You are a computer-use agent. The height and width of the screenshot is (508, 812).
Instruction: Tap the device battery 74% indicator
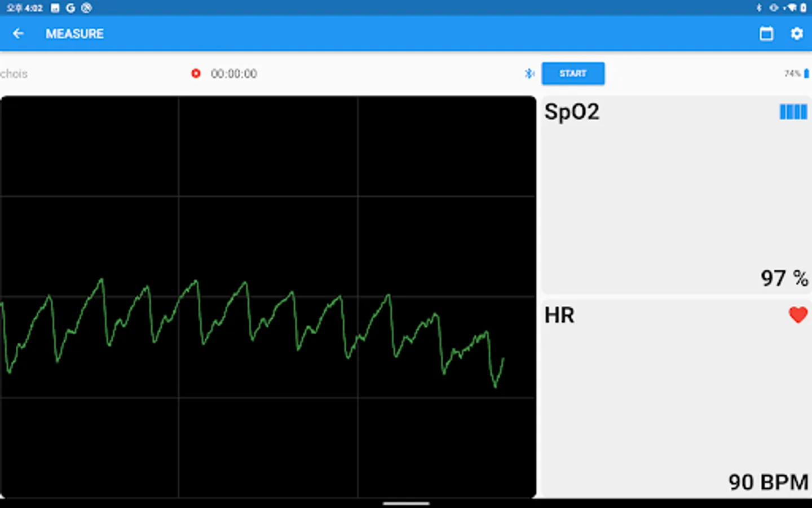796,73
